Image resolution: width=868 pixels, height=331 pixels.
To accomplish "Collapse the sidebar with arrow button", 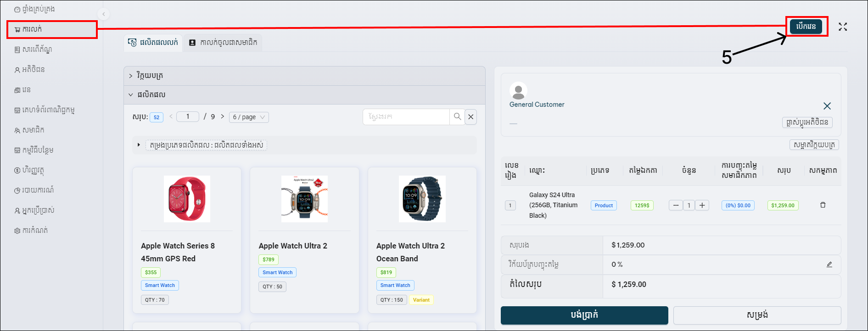I will 104,14.
